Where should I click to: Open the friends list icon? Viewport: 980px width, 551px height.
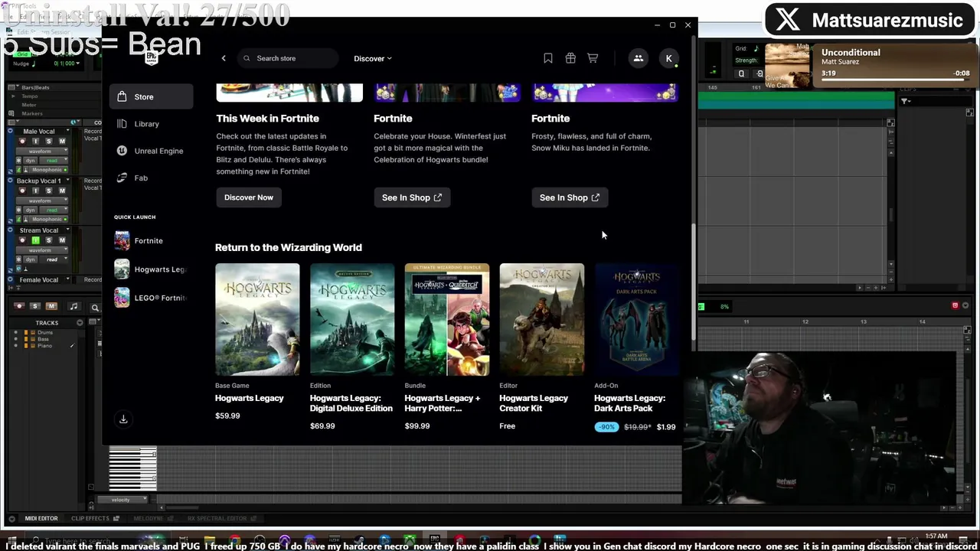(638, 58)
